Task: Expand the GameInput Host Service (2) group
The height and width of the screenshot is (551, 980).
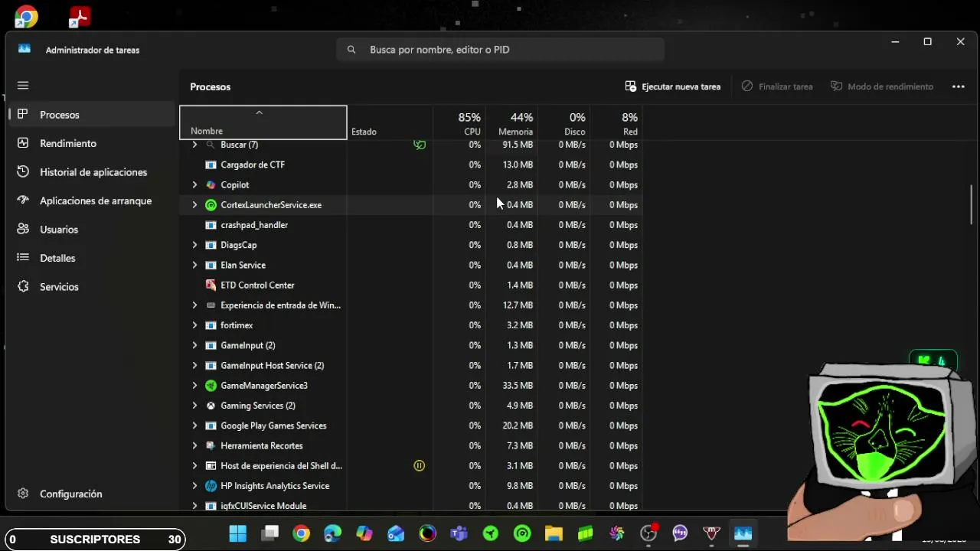Action: [194, 366]
